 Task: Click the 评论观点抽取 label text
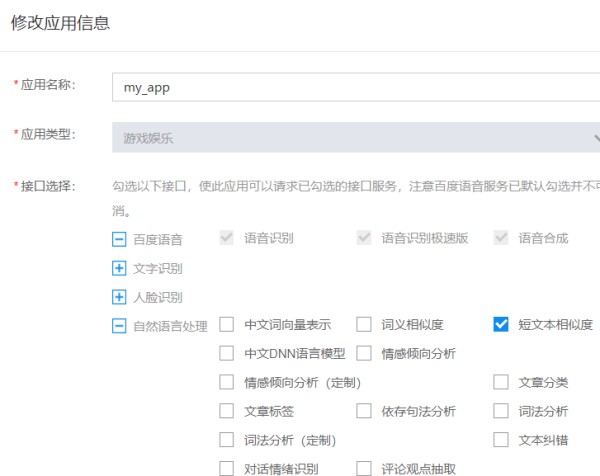click(x=418, y=469)
